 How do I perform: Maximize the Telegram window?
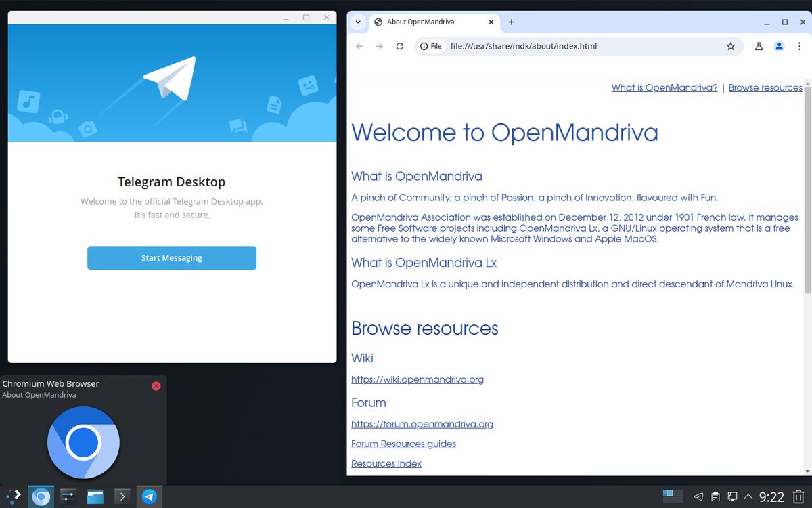click(306, 18)
